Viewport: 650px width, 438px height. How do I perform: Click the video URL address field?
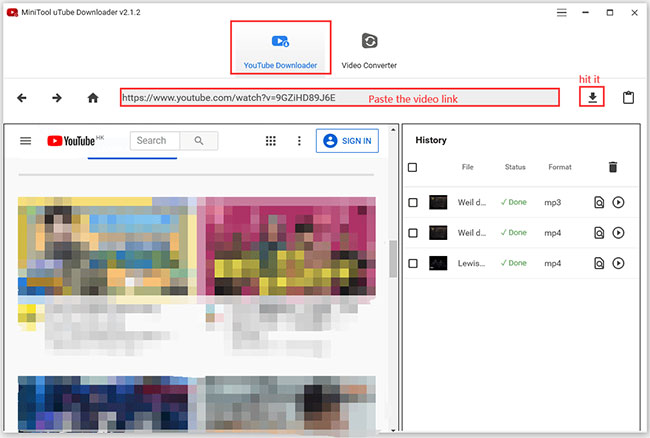(x=340, y=97)
